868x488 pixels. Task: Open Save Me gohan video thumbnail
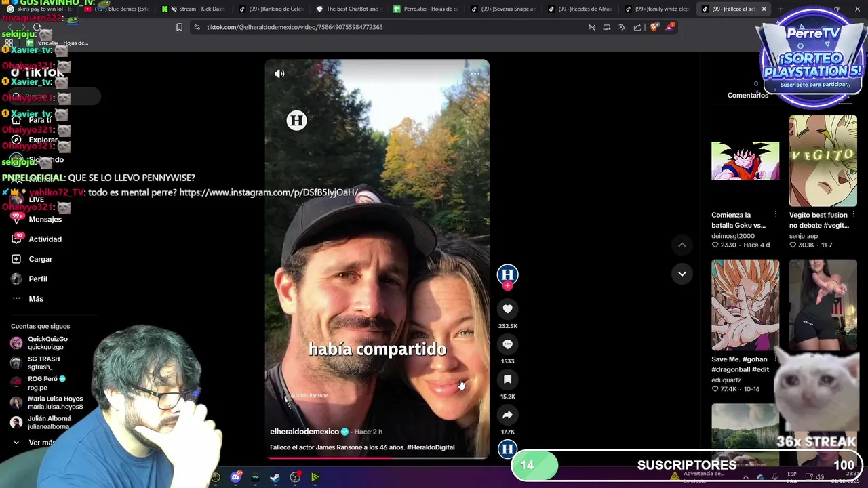point(745,305)
